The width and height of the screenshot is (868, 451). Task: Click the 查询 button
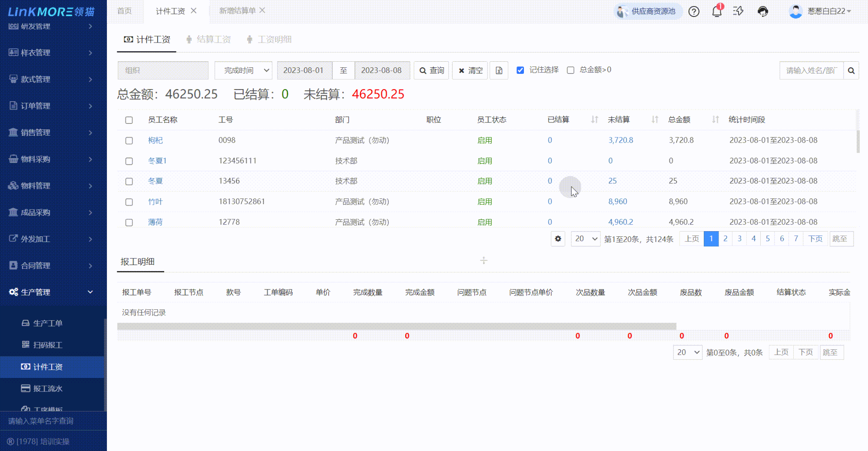tap(431, 70)
